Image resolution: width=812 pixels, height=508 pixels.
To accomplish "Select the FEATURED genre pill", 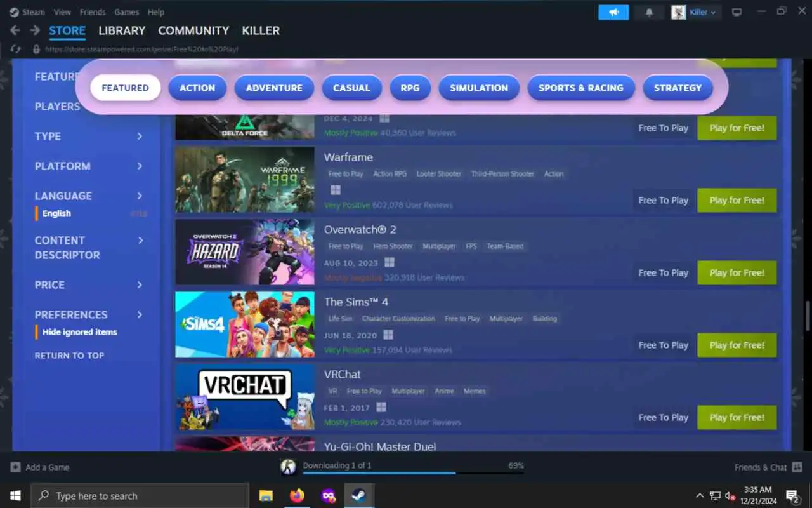I will pyautogui.click(x=125, y=88).
